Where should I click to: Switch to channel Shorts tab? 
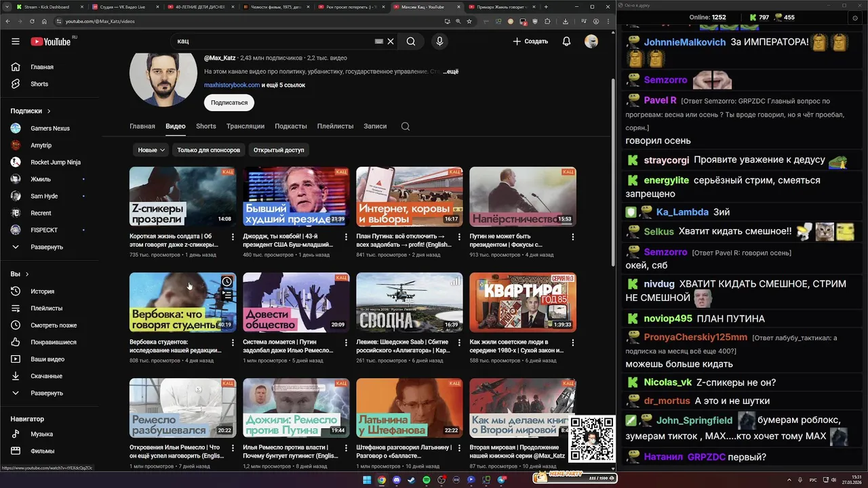click(206, 126)
